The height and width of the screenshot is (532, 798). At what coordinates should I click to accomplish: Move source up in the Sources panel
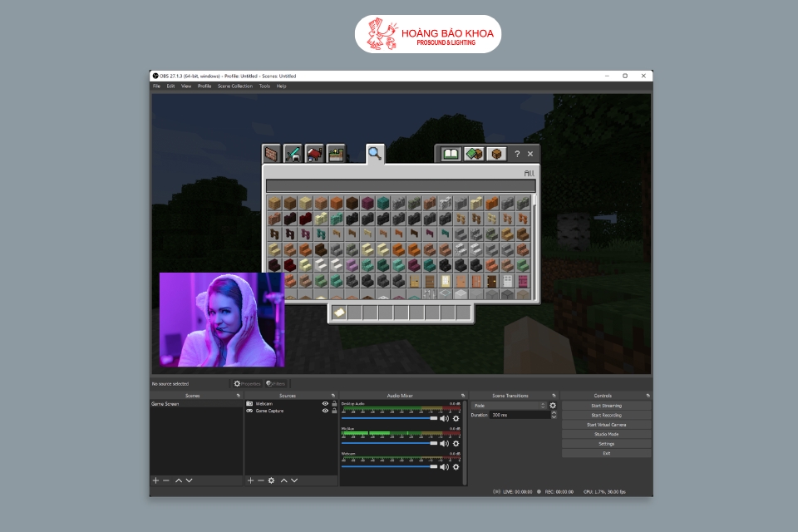point(284,480)
